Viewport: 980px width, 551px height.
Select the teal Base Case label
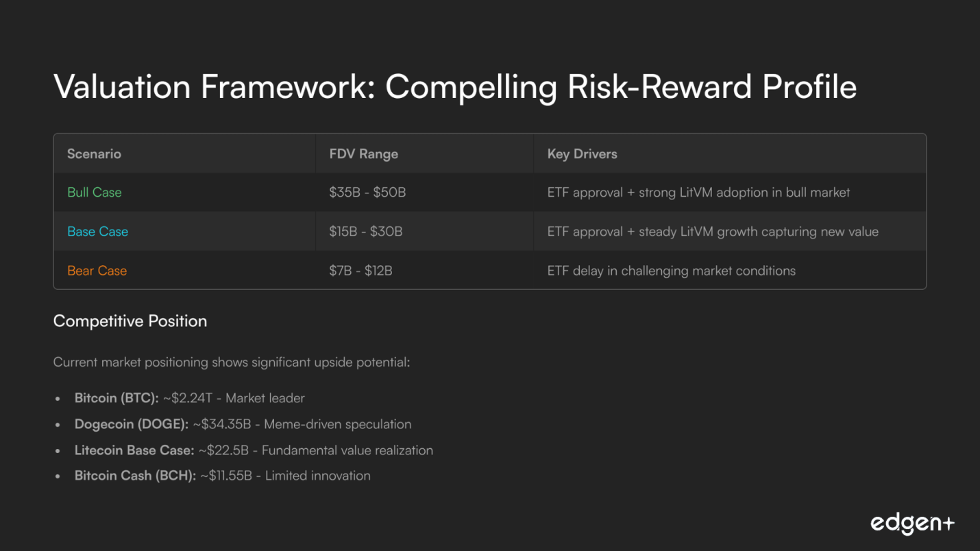(x=97, y=232)
